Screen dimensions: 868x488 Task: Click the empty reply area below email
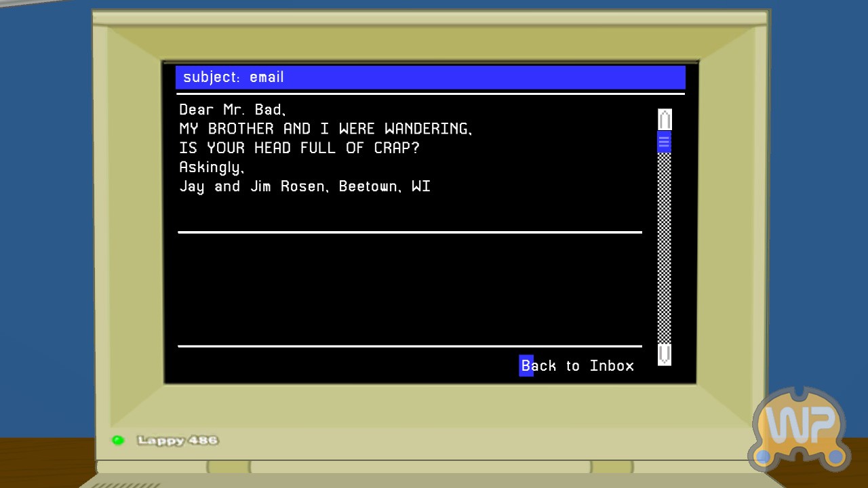click(x=410, y=289)
